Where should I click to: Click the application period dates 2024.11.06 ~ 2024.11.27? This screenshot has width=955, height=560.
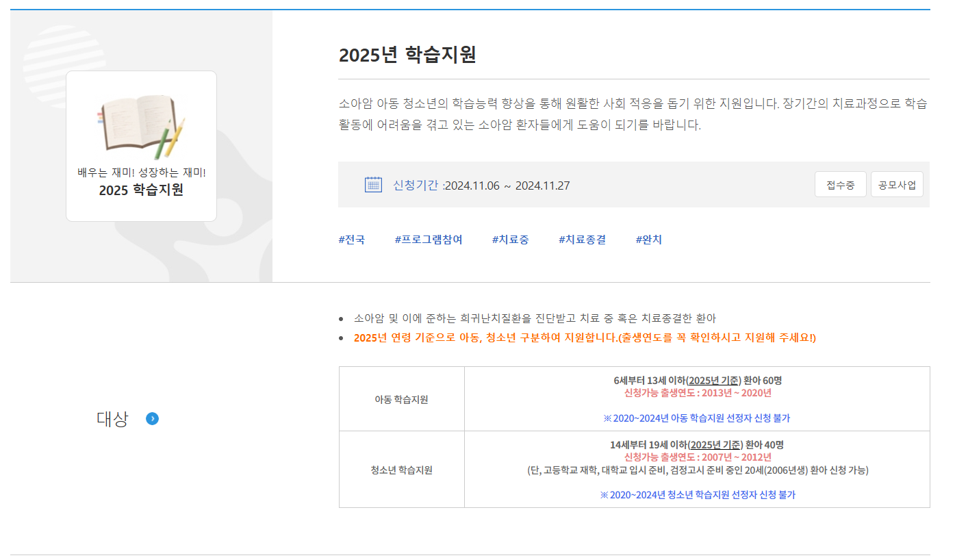tap(507, 186)
